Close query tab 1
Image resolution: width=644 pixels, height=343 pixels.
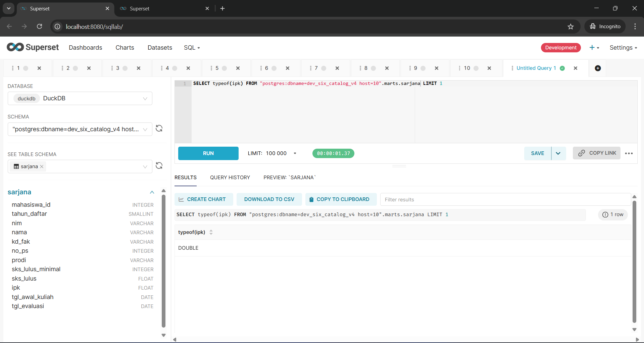click(39, 68)
